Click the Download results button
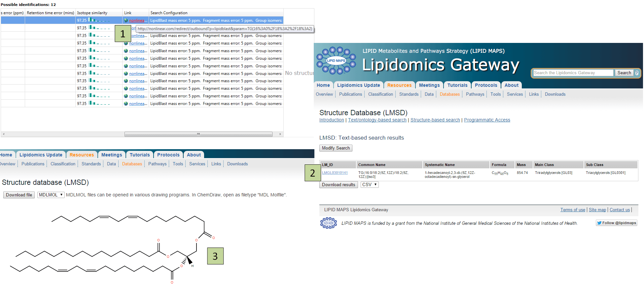The image size is (644, 303). tap(339, 185)
